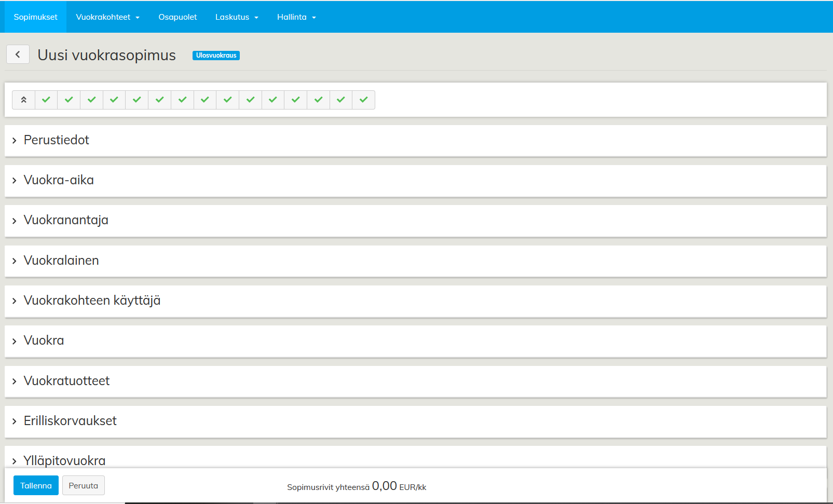Open the Laskutus dropdown menu
The image size is (833, 504).
pos(237,17)
